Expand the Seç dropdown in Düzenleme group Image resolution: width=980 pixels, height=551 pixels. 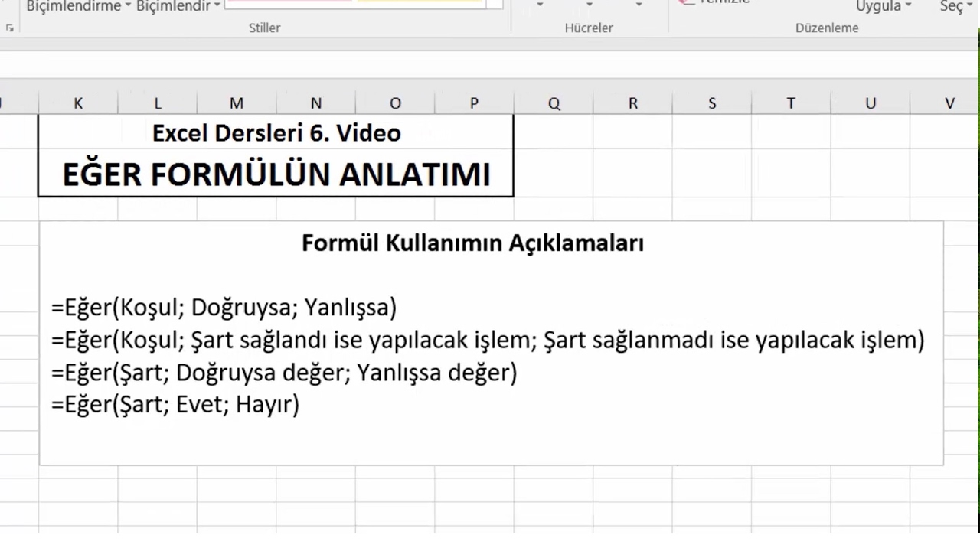955,6
